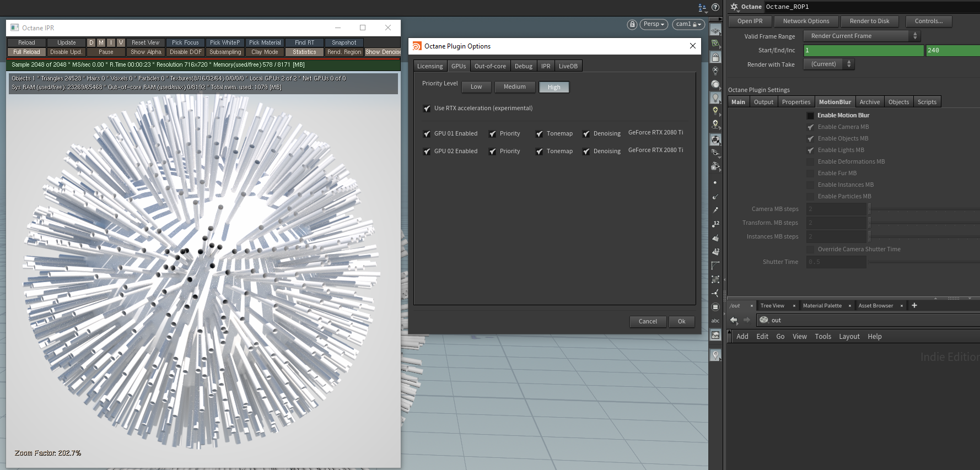980x470 pixels.
Task: Click the Render to Disk button
Action: click(869, 21)
